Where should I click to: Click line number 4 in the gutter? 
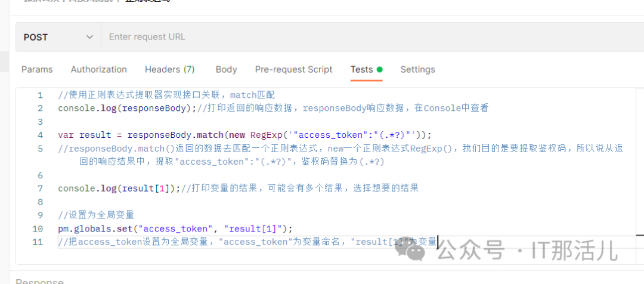tap(40, 135)
